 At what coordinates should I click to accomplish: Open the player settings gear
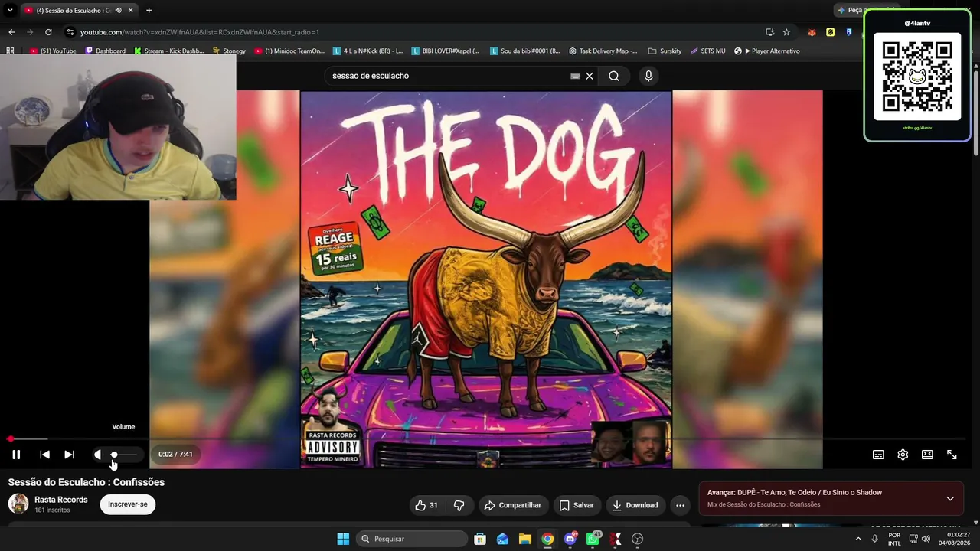coord(903,455)
